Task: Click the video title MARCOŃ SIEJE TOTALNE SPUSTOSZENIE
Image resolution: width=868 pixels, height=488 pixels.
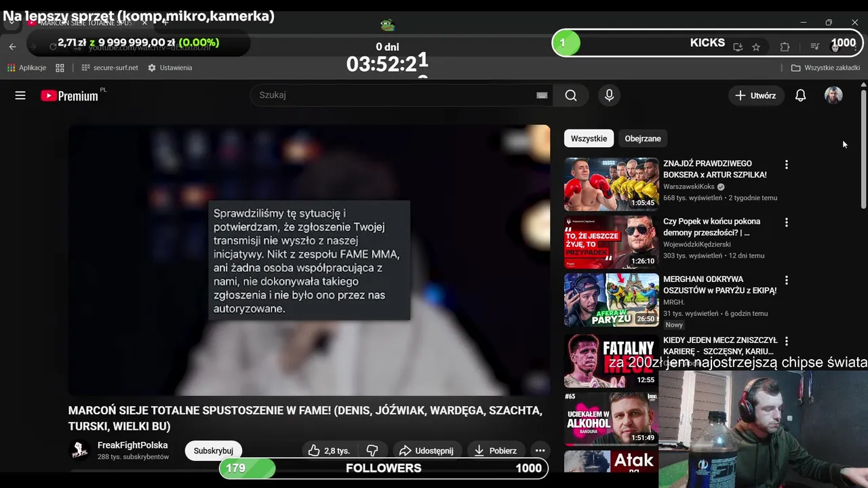Action: pos(305,418)
